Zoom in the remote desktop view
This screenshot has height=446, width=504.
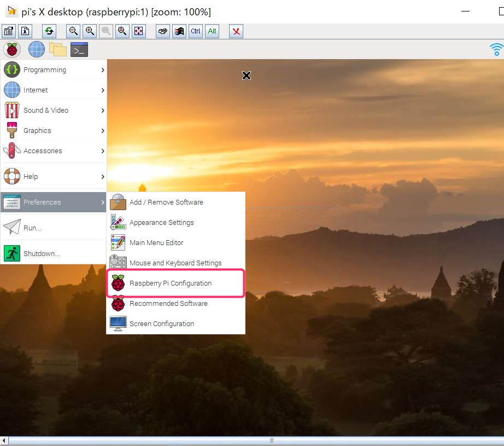coord(90,31)
